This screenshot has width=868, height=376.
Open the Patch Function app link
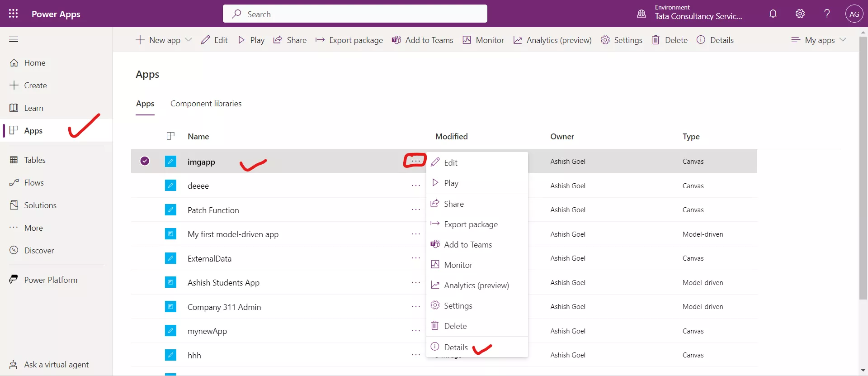[213, 210]
